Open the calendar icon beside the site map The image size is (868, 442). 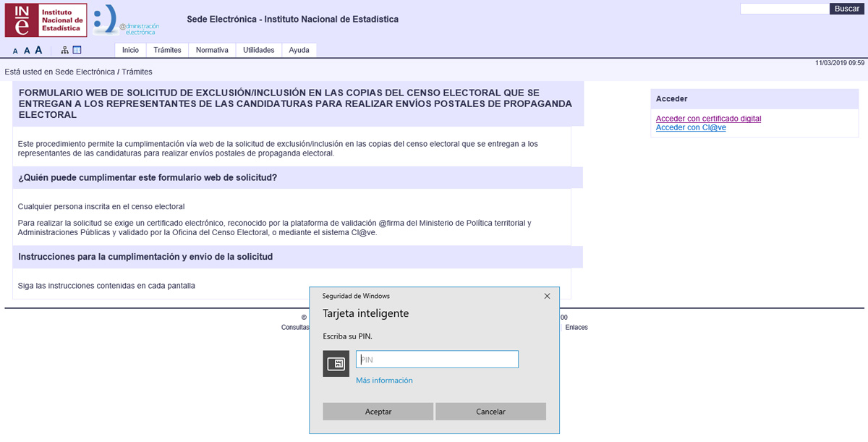[x=77, y=50]
